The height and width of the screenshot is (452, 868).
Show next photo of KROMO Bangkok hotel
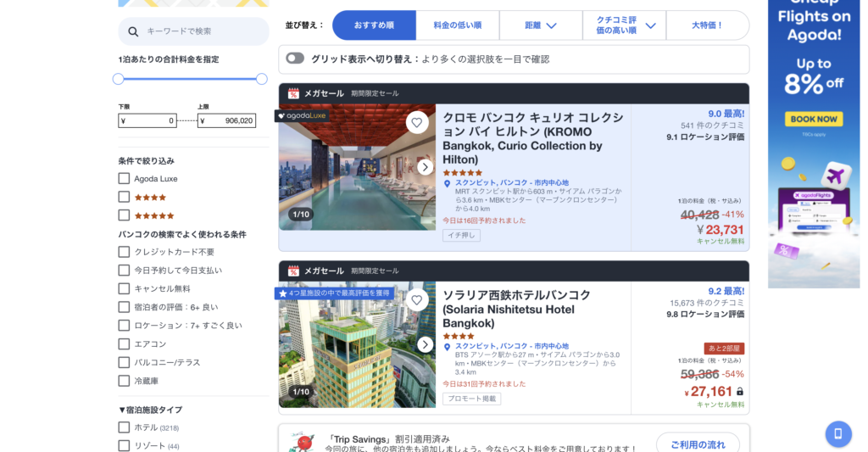(x=425, y=167)
